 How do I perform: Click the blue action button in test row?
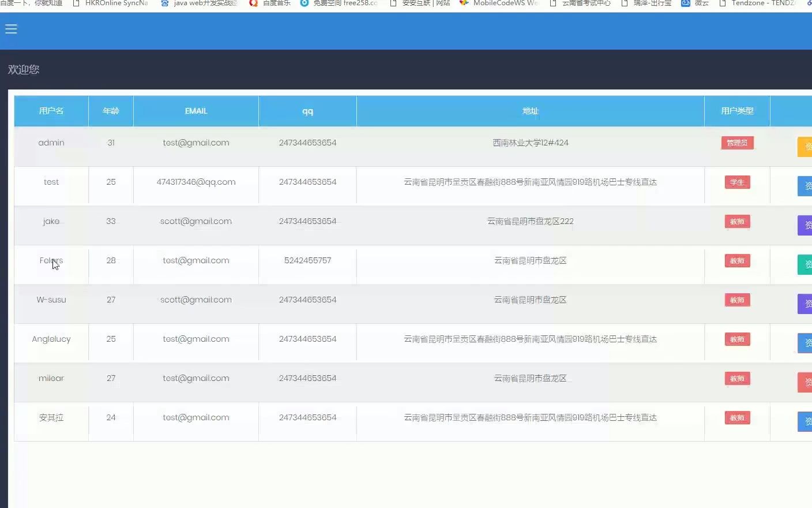(805, 186)
